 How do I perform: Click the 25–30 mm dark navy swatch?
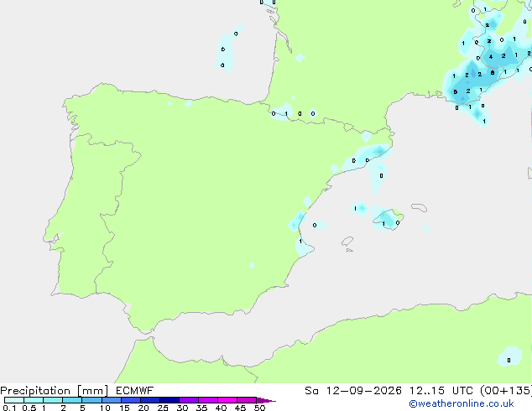click(169, 400)
